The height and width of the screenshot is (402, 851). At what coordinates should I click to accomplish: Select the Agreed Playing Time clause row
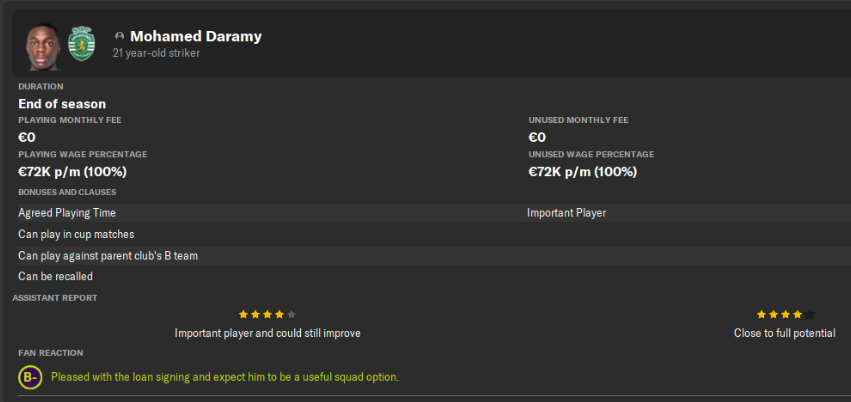point(67,213)
